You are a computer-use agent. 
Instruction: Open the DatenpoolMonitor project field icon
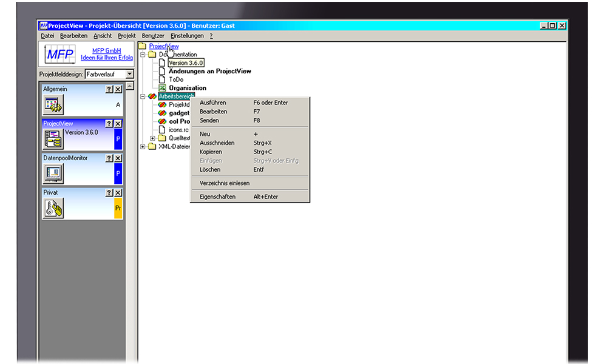pos(53,174)
